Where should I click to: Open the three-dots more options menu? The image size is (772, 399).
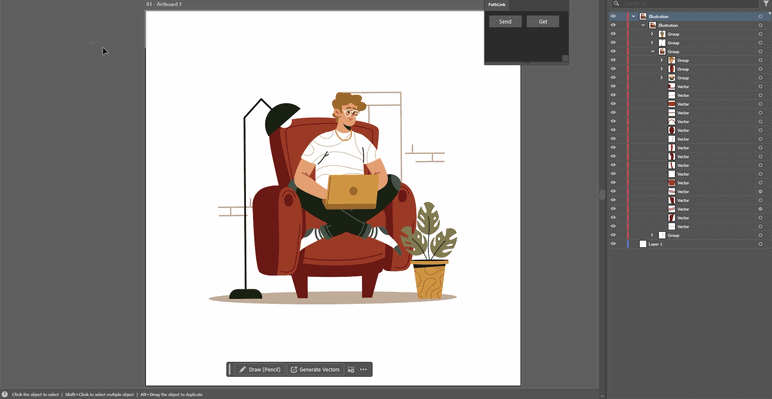coord(363,369)
